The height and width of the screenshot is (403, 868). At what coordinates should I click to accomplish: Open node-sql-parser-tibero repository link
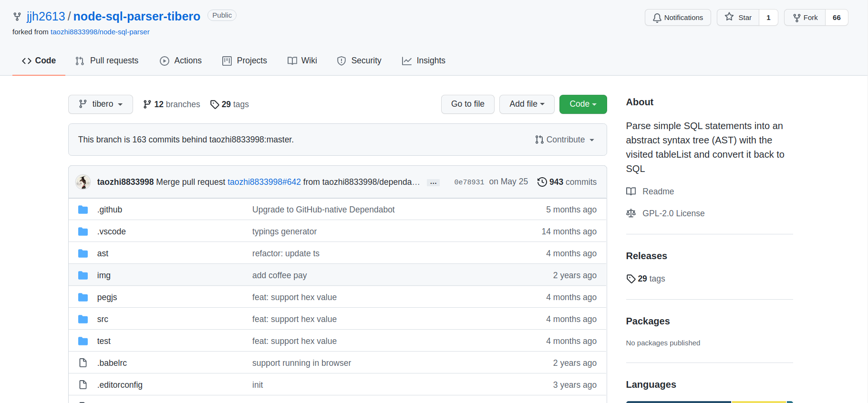coord(137,16)
